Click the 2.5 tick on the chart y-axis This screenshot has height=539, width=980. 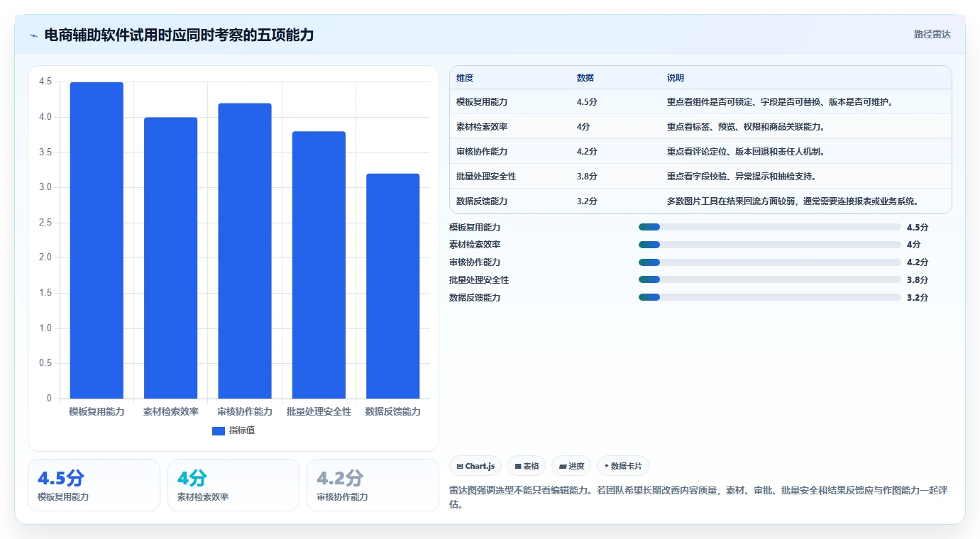coord(45,223)
